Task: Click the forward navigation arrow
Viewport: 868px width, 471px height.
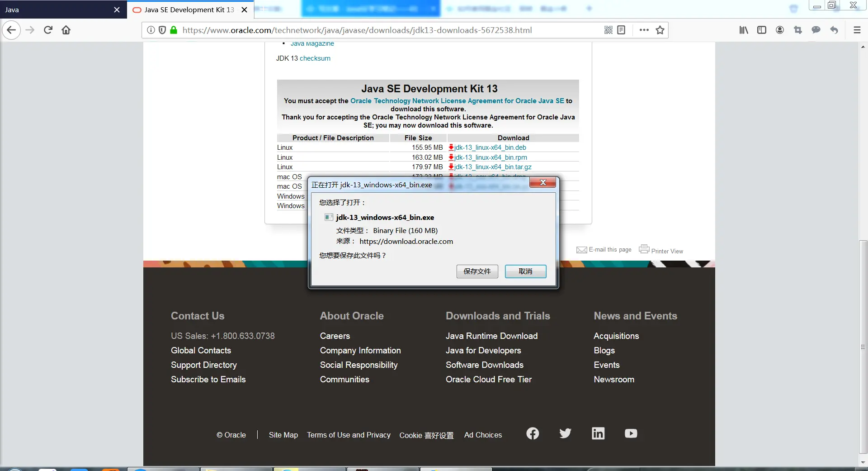Action: click(30, 30)
